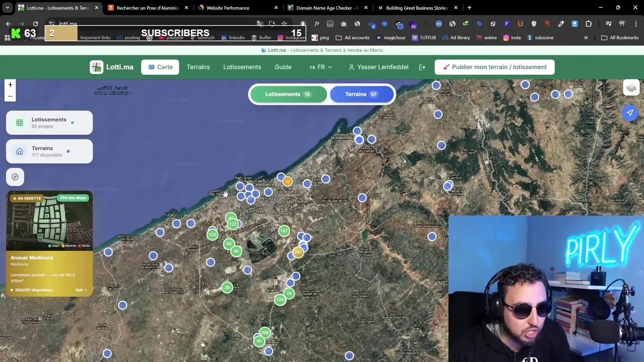Click the Voir link on Anouar Mediouna card
Viewport: 644px width, 362px height.
[81, 290]
